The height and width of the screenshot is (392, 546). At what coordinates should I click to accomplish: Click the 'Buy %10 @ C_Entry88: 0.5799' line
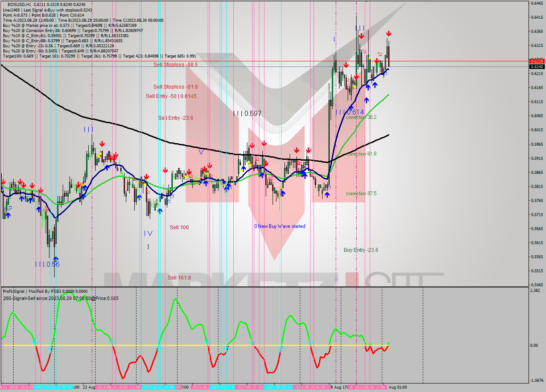[x=63, y=40]
